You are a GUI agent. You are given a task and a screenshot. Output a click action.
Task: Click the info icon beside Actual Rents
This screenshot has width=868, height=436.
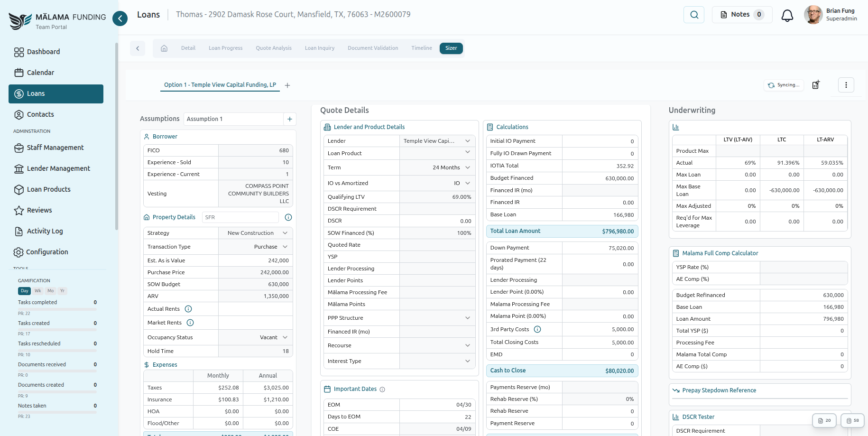[188, 309]
